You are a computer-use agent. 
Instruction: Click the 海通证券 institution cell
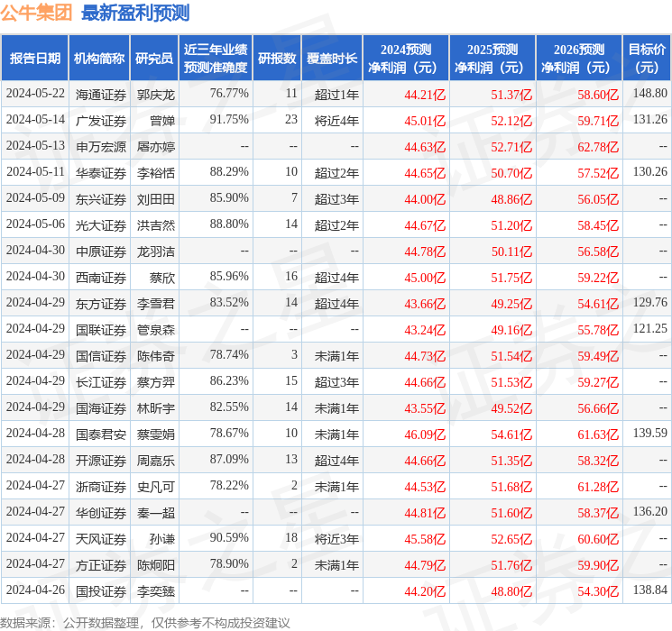pos(101,95)
